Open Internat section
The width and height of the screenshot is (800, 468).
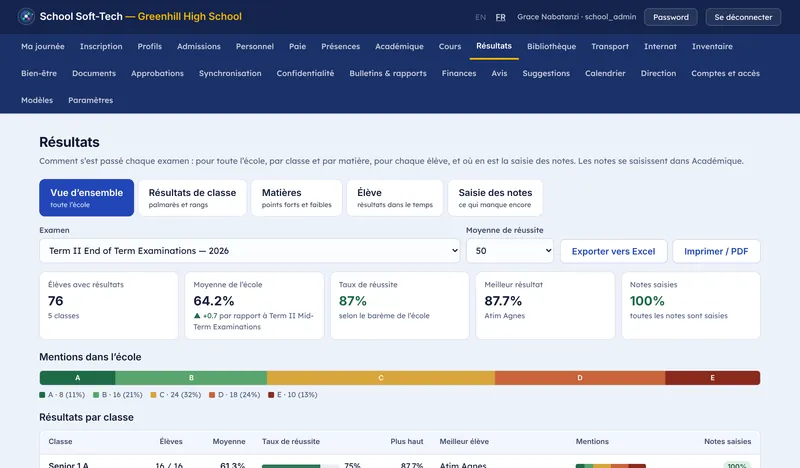tap(660, 46)
